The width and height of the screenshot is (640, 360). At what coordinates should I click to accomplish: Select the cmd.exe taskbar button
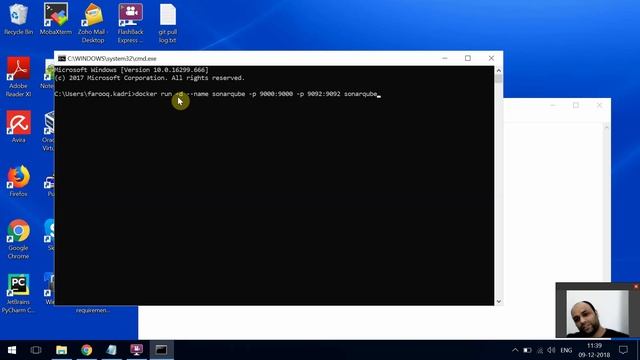click(161, 350)
